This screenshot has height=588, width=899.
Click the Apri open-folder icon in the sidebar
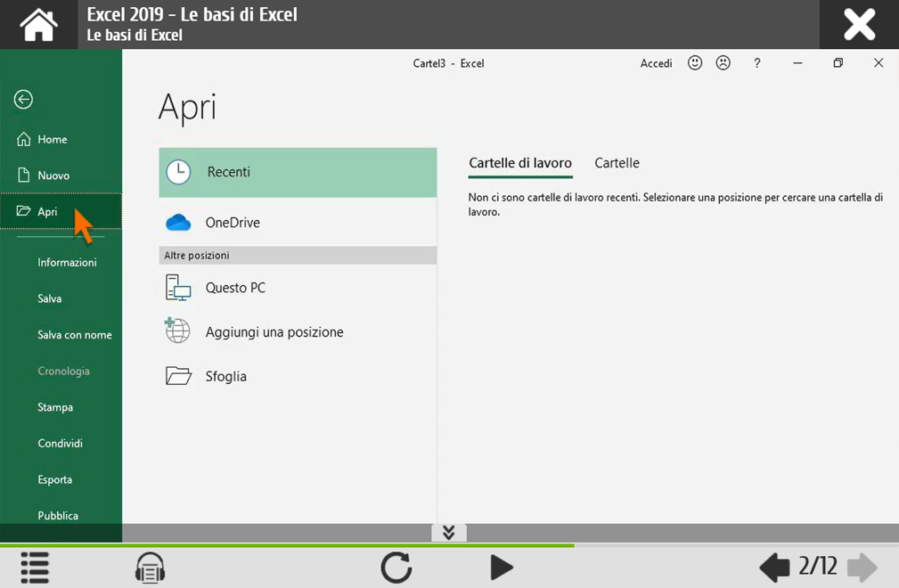(x=23, y=211)
